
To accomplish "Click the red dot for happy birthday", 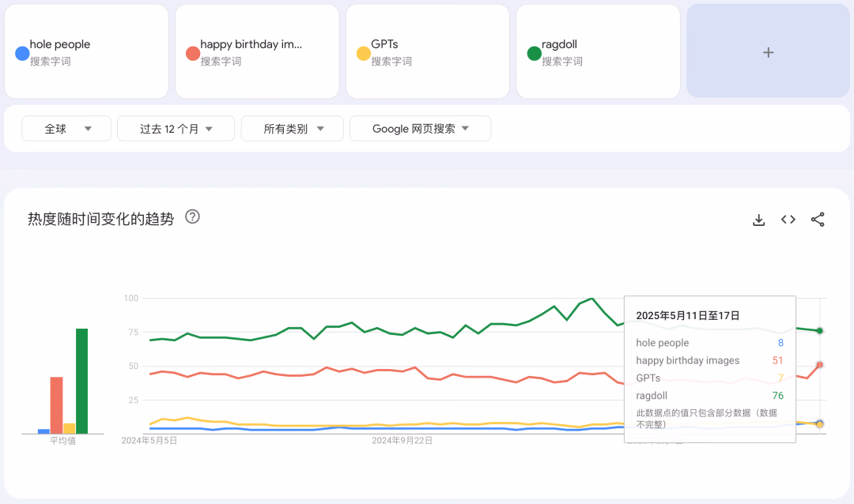I will coord(193,54).
